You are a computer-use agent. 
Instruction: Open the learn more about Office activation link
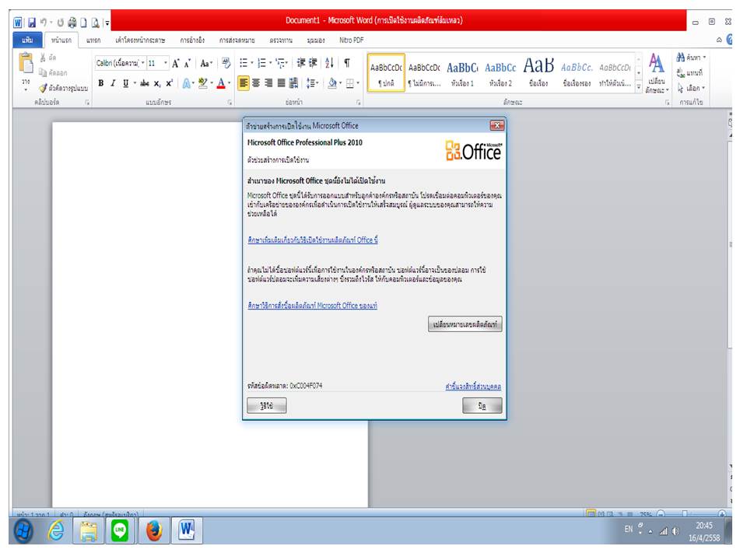click(313, 240)
